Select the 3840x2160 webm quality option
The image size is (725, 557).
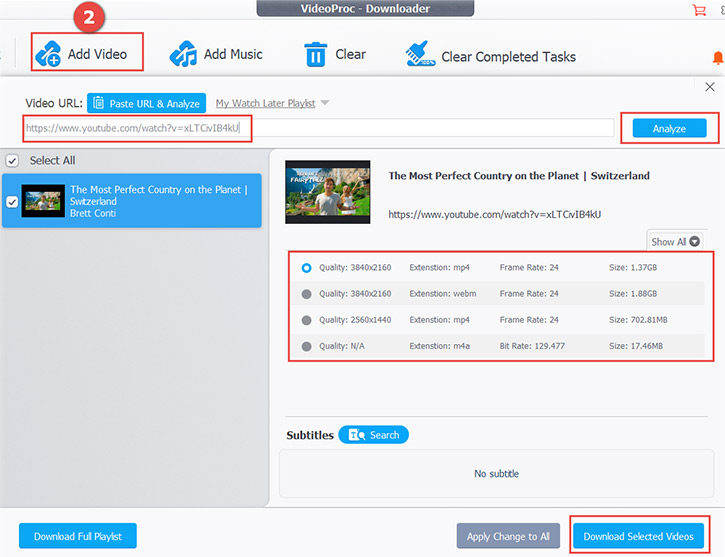(x=306, y=294)
